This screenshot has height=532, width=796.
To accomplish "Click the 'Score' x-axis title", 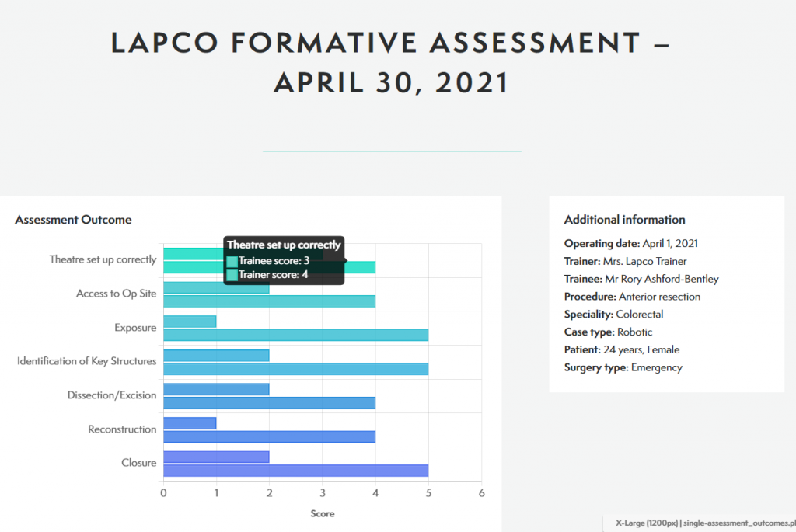I will click(x=323, y=513).
